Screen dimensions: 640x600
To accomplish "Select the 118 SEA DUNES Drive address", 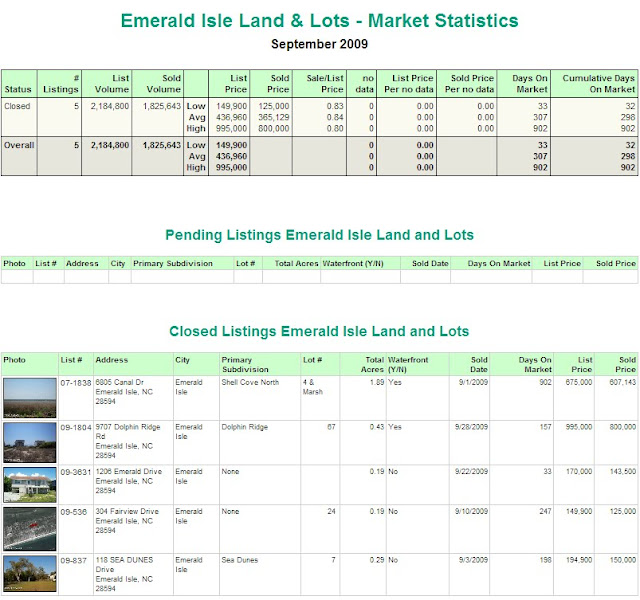I will (124, 574).
